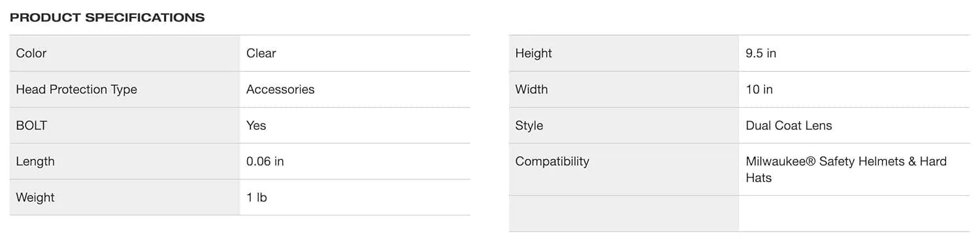Click the Yes value for BOLT
This screenshot has height=246, width=980.
tap(256, 125)
